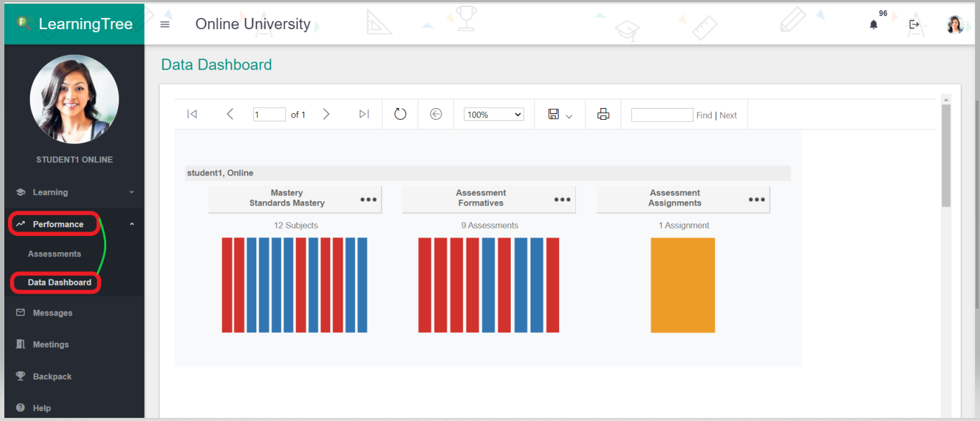Click the orange Assessment Assignments bar
Screen dimensions: 980x421
pyautogui.click(x=682, y=285)
